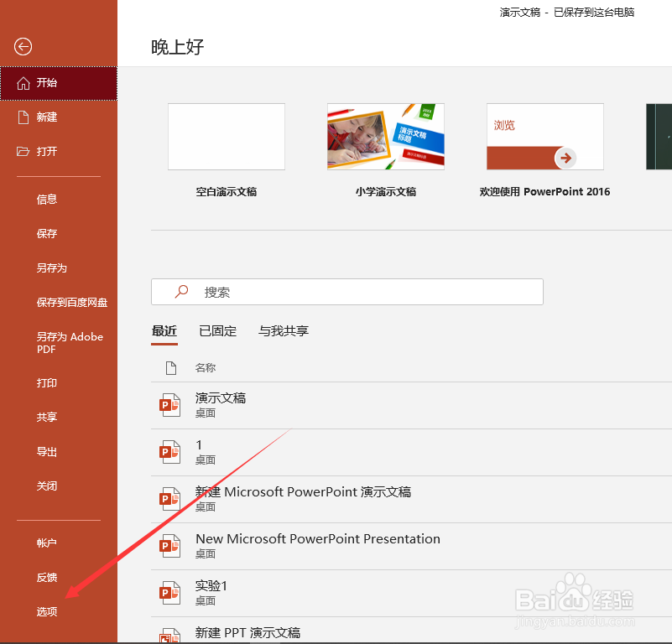Switch to the 已固定 tab
Screen dimensions: 672x644
218,331
